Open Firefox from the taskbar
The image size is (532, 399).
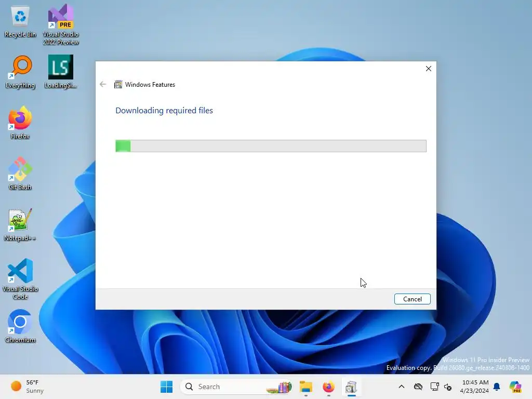pyautogui.click(x=328, y=387)
